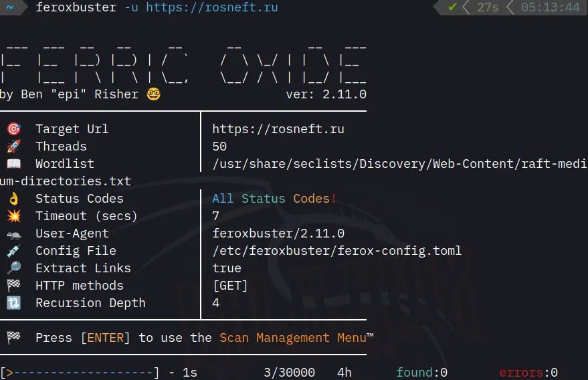Click the 27s elapsed time in the prompt
The height and width of the screenshot is (380, 588).
coord(488,7)
